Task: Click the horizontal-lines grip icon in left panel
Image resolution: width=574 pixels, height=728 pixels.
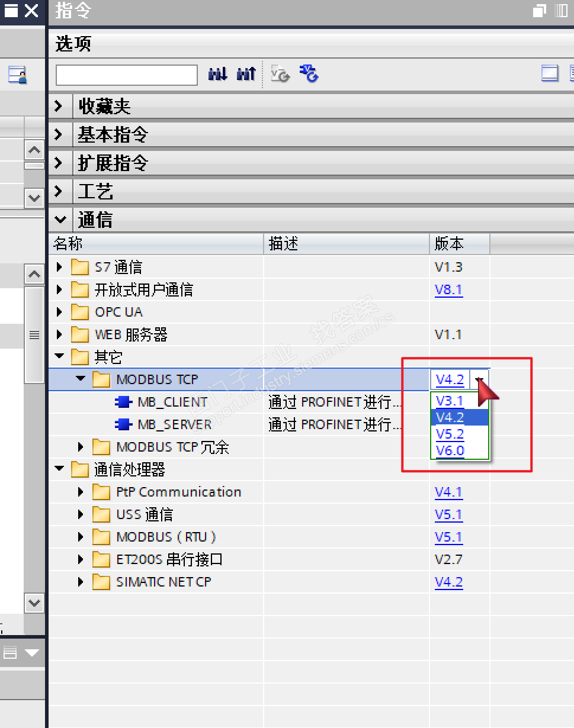Action: [x=34, y=335]
